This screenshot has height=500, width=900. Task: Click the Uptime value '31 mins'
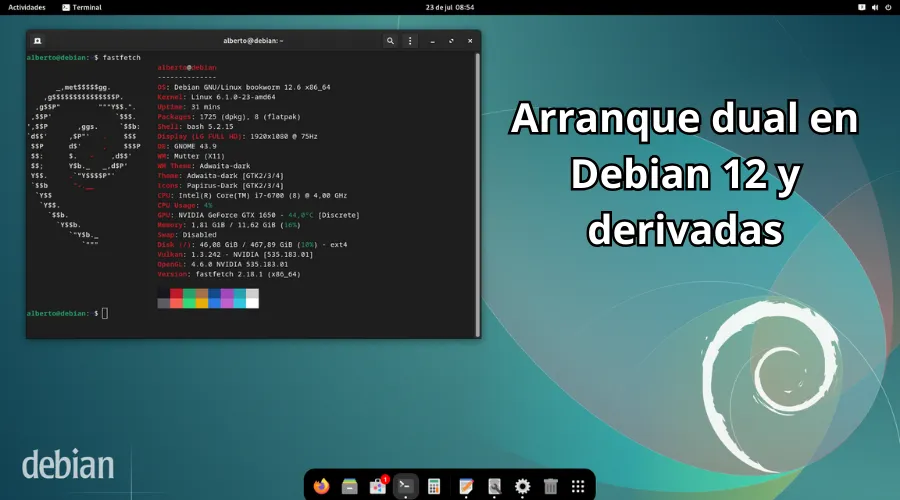coord(206,107)
